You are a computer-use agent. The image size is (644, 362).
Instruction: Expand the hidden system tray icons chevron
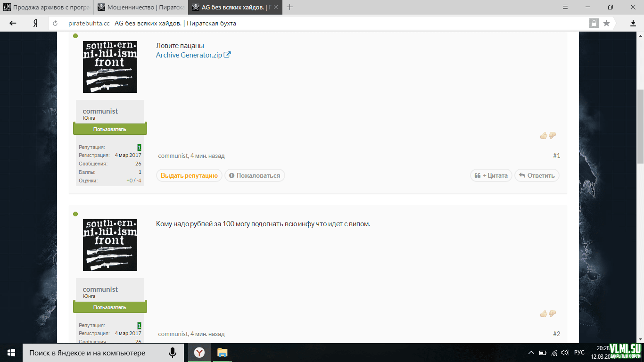(x=531, y=353)
